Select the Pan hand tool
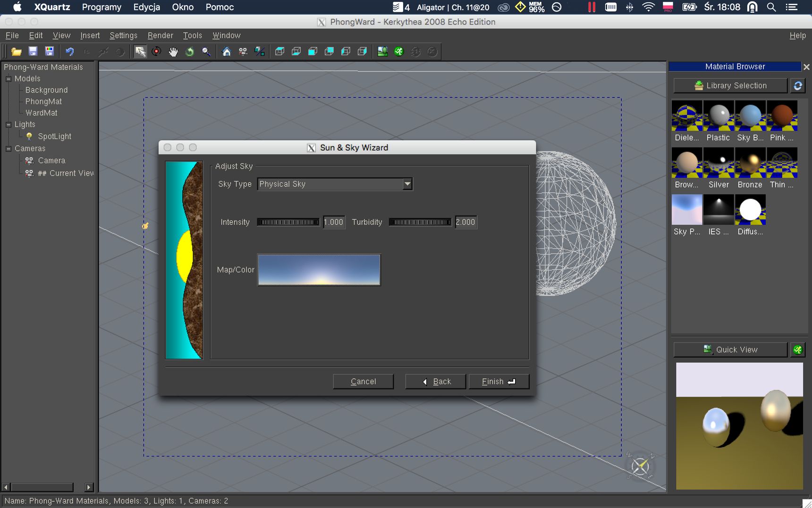 click(x=173, y=52)
